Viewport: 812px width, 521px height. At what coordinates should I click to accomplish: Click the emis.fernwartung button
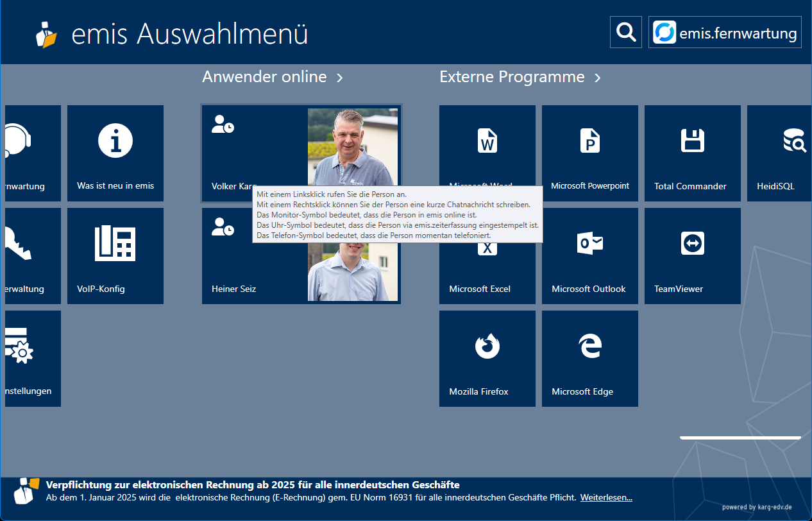click(725, 32)
